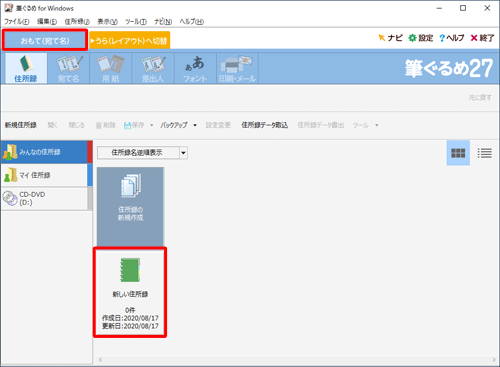Click 削除 delete button
The image size is (500, 367).
click(x=106, y=125)
